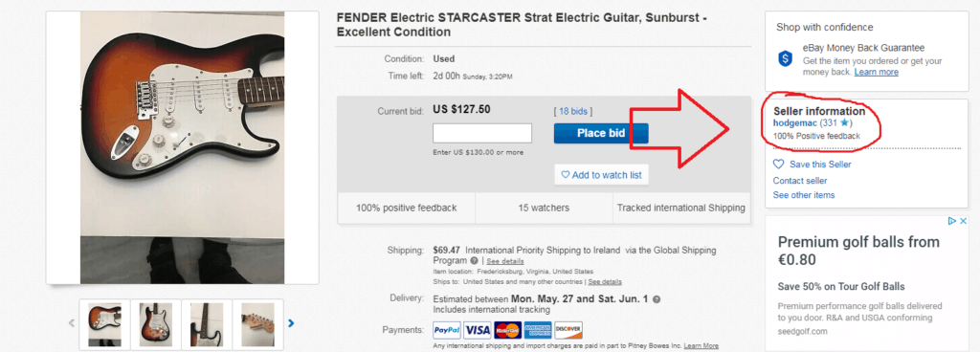Click the Discover card icon
This screenshot has height=352, width=980.
click(568, 330)
